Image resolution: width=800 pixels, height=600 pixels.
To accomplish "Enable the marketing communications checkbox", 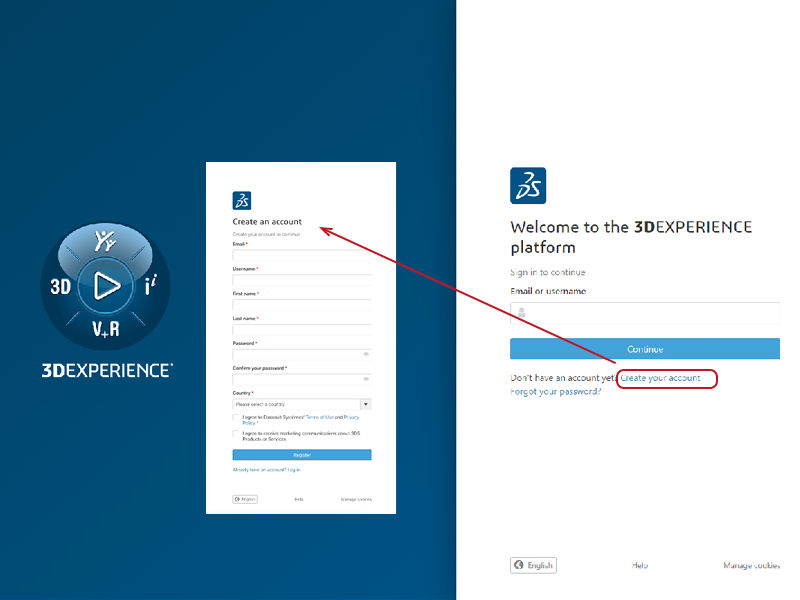I will click(x=238, y=433).
